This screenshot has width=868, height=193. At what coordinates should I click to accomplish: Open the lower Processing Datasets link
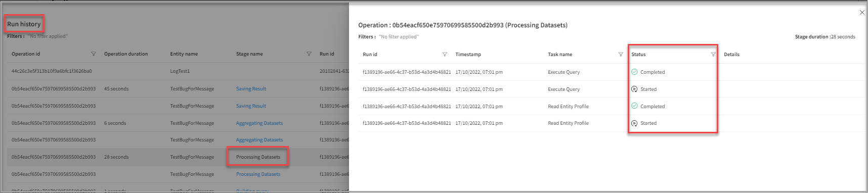[x=258, y=174]
